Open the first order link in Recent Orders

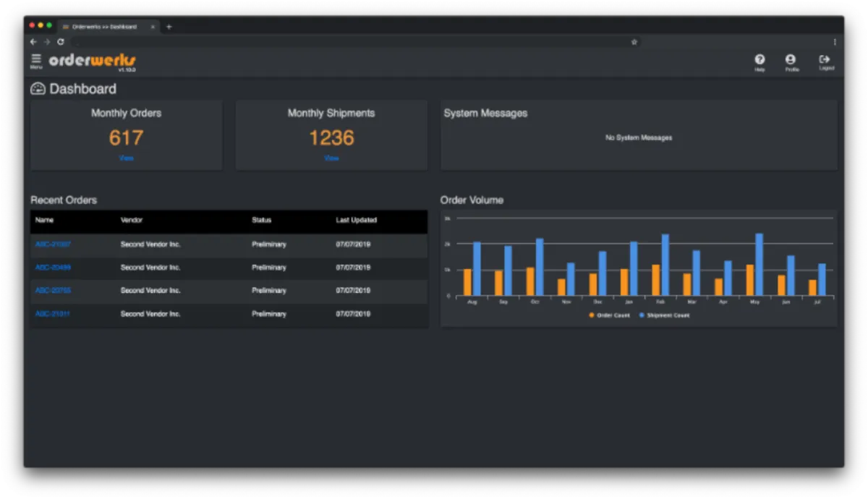[x=53, y=244]
